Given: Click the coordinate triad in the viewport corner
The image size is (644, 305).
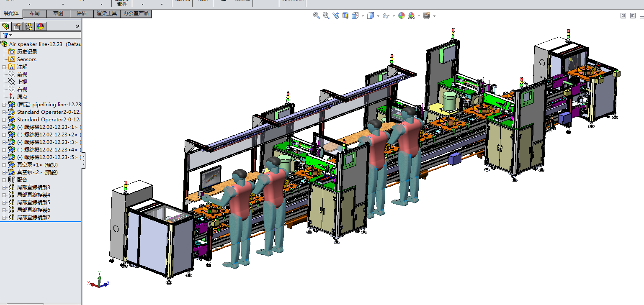Looking at the screenshot, I should tap(99, 280).
